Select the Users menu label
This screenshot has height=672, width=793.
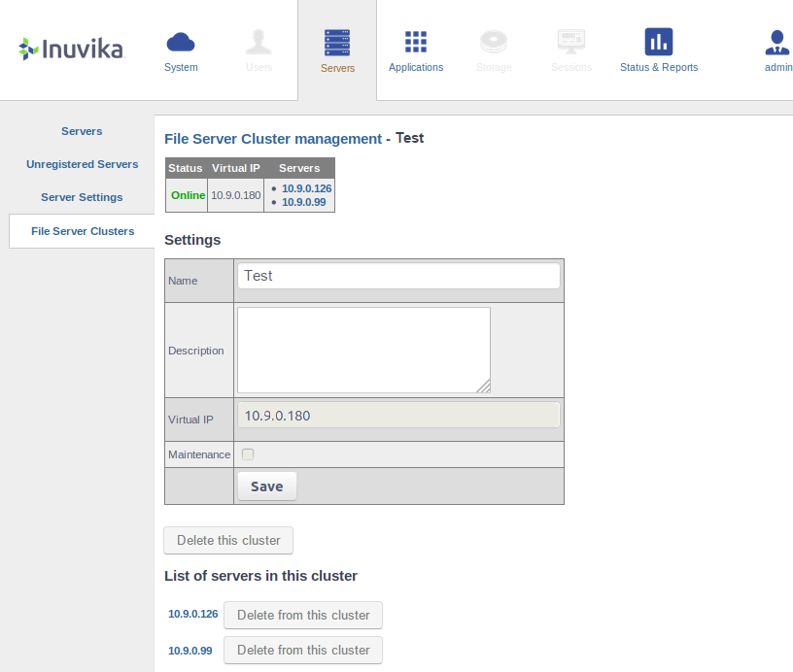259,67
